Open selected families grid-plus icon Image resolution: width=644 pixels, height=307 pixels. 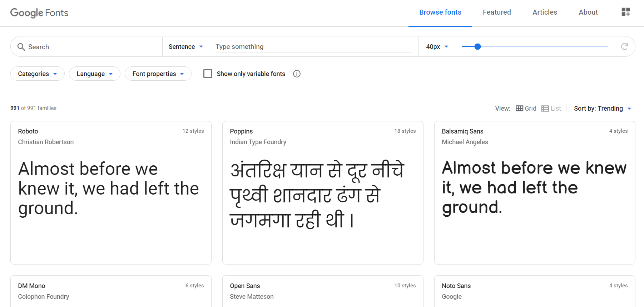[625, 12]
